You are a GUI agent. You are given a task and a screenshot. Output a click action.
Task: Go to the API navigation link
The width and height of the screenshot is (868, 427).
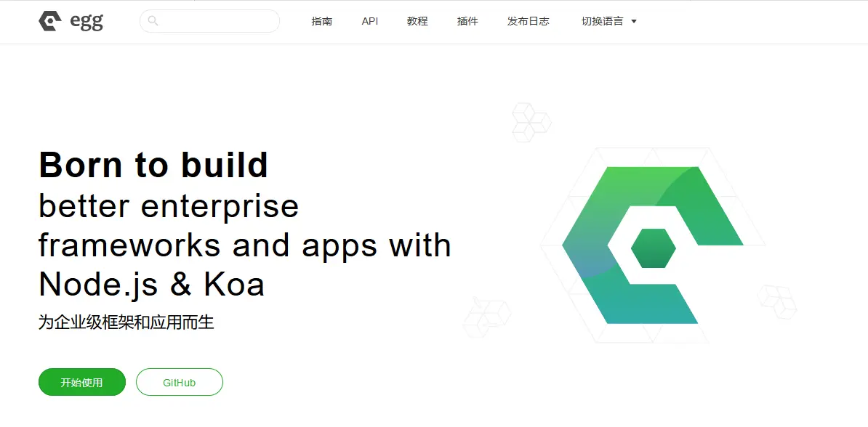point(370,22)
